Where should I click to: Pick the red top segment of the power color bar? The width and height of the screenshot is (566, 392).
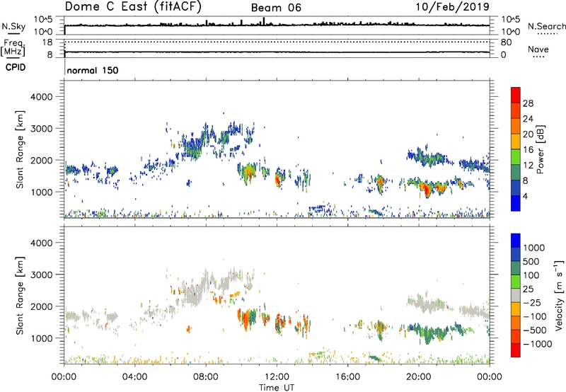(x=516, y=96)
